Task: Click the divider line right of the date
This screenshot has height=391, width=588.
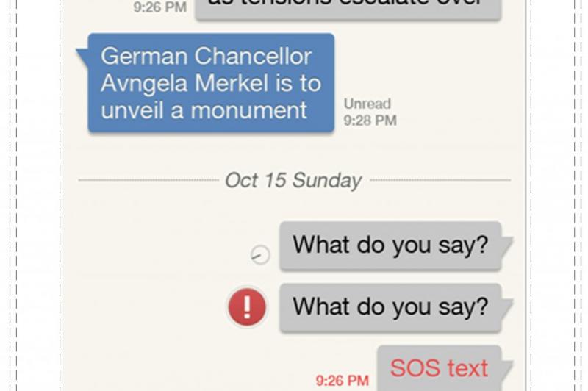Action: (440, 180)
